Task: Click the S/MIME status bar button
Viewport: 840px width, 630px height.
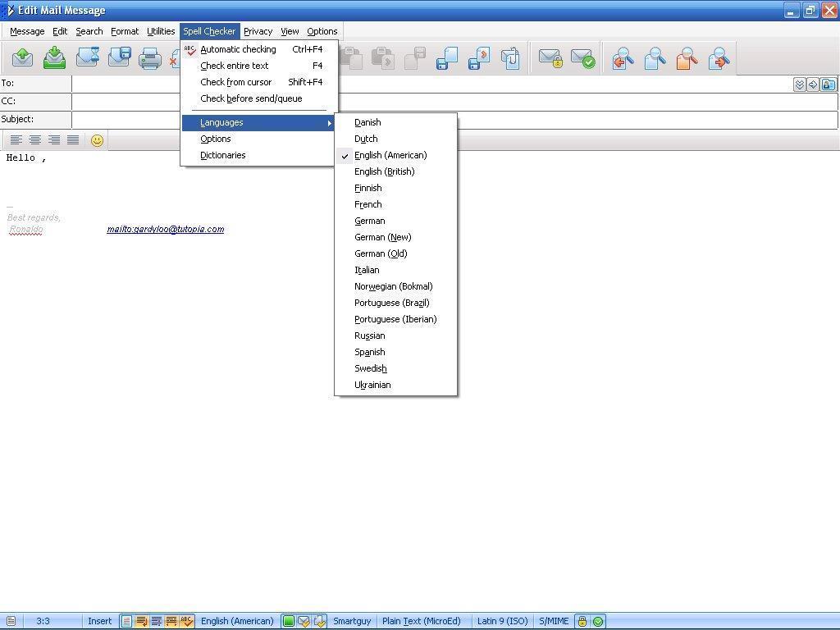Action: pyautogui.click(x=554, y=621)
